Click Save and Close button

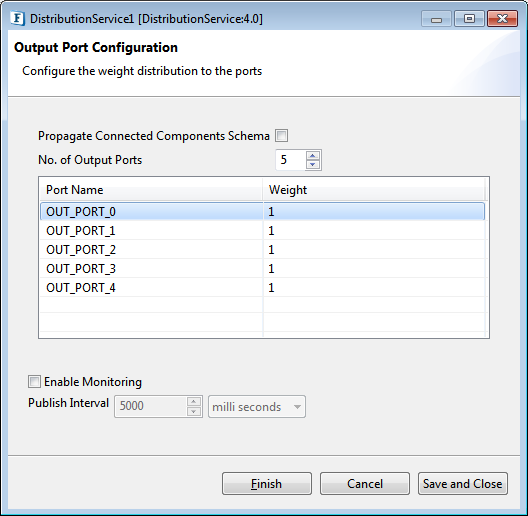463,484
